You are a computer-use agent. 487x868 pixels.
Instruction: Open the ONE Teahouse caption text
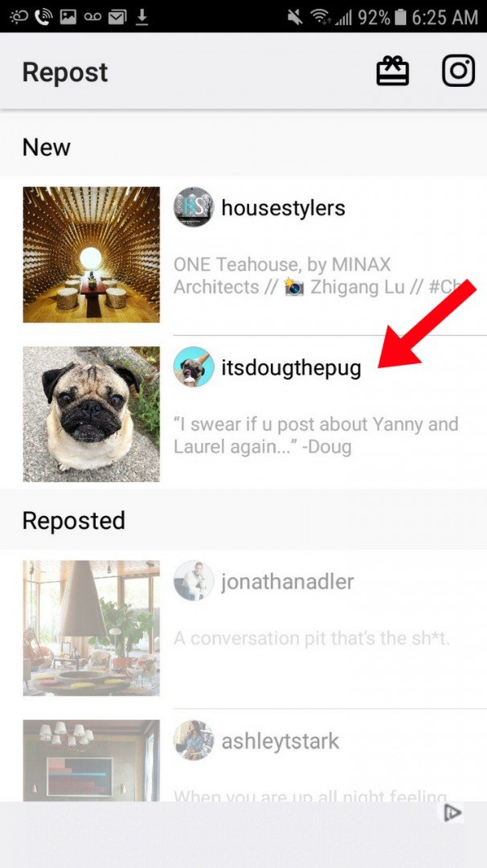pos(317,276)
